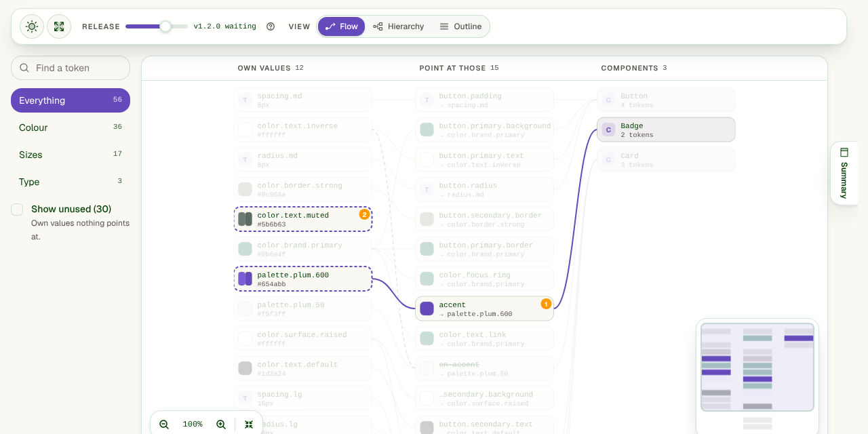Focus the Find a token search field
This screenshot has height=434, width=868.
pyautogui.click(x=71, y=68)
